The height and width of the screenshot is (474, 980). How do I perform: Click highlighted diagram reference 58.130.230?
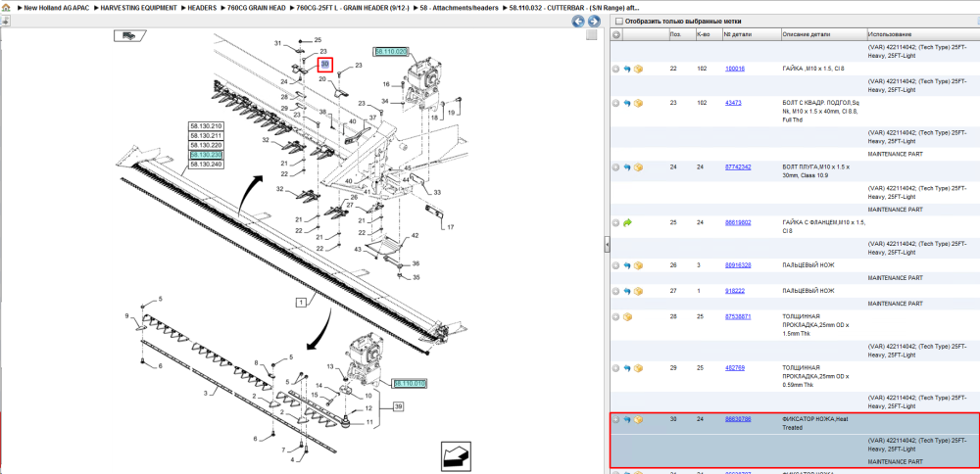click(x=206, y=155)
